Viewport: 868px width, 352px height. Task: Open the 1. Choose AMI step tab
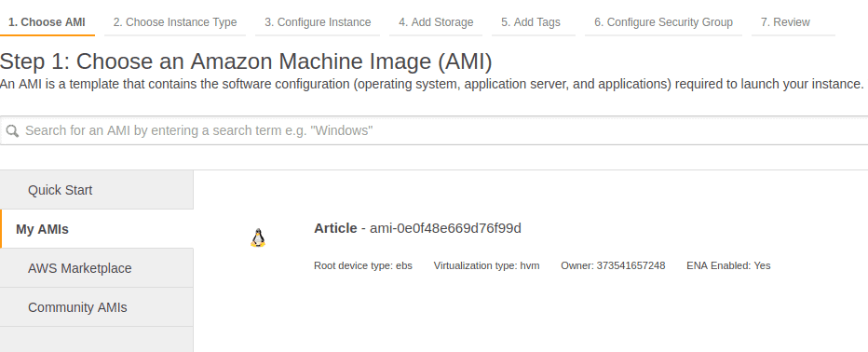(x=47, y=22)
